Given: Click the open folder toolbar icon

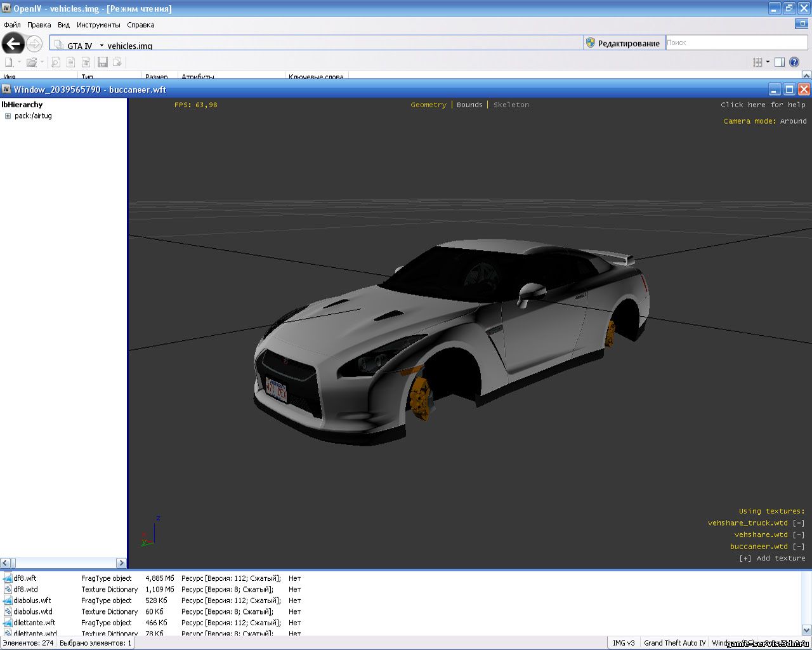Looking at the screenshot, I should pos(31,62).
